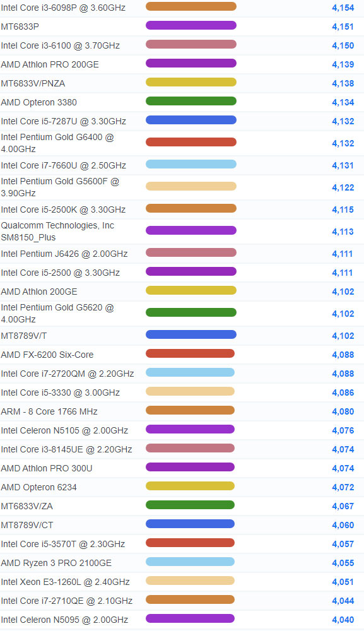This screenshot has height=631, width=364.
Task: Open AMD Athlon 200GE entry
Action: click(39, 292)
